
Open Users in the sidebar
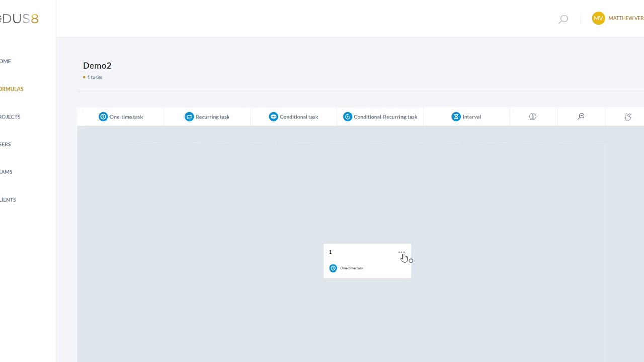[5, 144]
